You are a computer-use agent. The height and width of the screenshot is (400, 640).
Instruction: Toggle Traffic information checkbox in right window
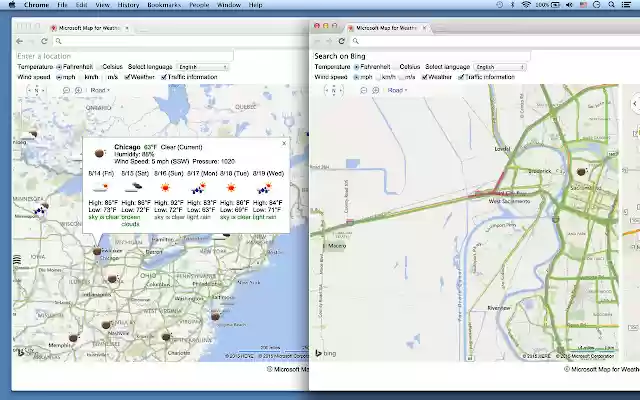[461, 77]
